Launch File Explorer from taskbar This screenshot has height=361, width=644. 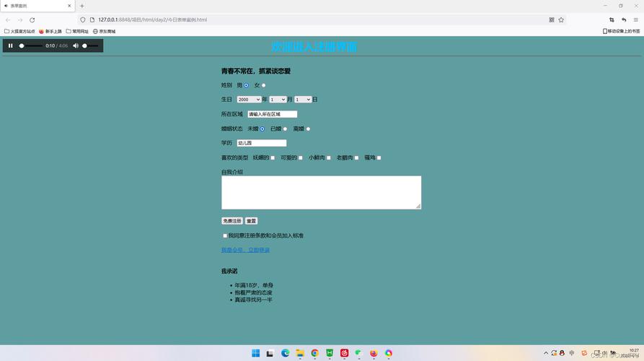[300, 353]
